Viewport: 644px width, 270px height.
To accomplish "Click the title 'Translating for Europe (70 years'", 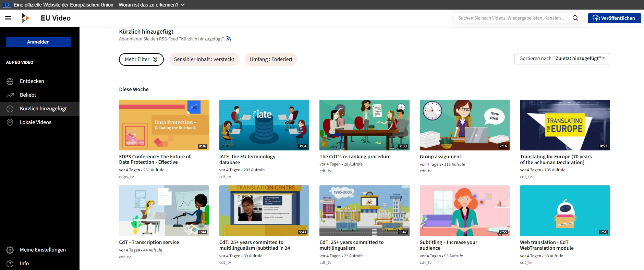I will pyautogui.click(x=556, y=159).
